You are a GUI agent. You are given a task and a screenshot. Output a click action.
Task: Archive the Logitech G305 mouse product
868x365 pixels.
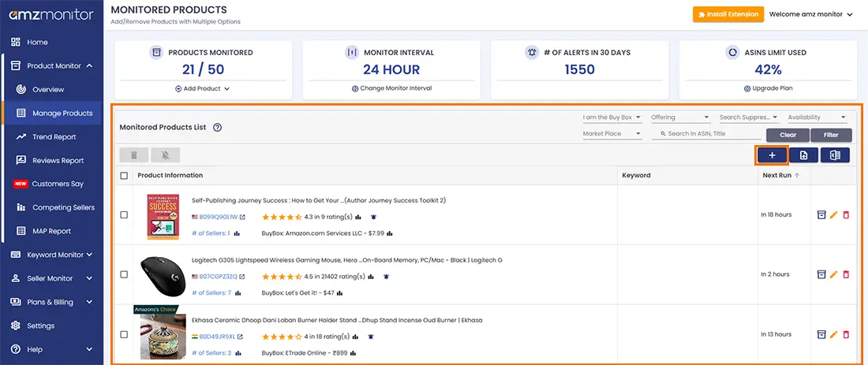pyautogui.click(x=821, y=274)
